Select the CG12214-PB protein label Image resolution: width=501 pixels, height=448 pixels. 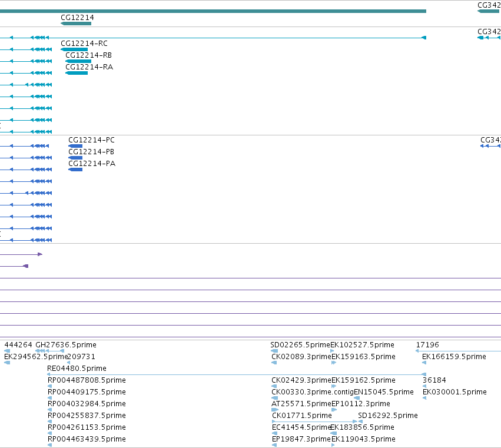[91, 152]
